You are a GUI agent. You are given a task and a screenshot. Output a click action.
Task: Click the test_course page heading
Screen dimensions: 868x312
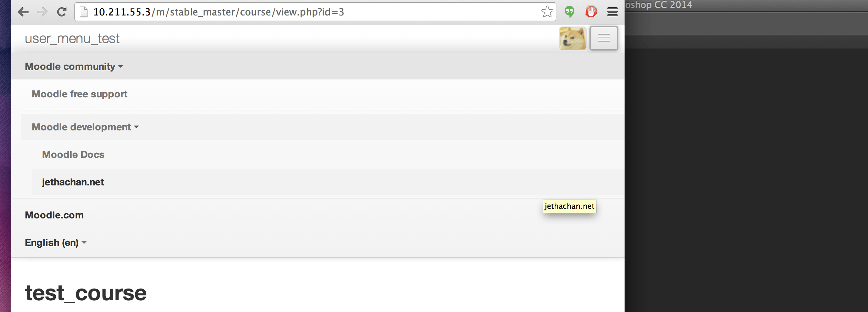[86, 293]
